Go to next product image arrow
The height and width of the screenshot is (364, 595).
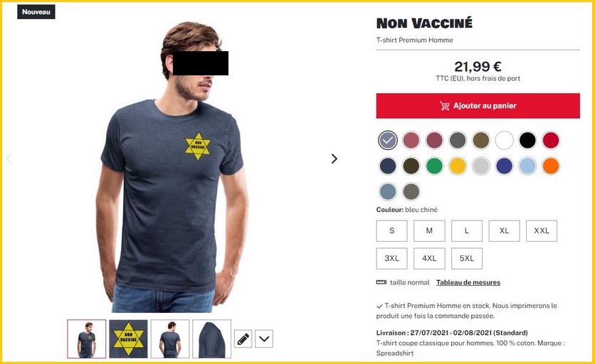point(334,159)
